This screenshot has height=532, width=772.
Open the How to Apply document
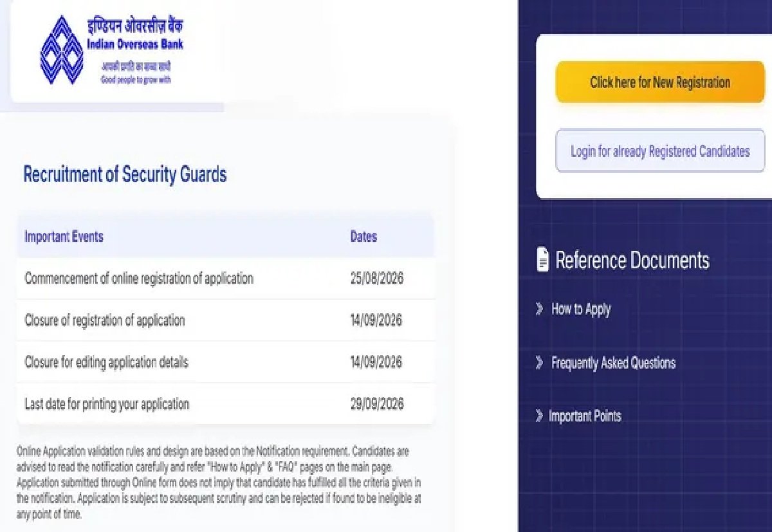580,309
